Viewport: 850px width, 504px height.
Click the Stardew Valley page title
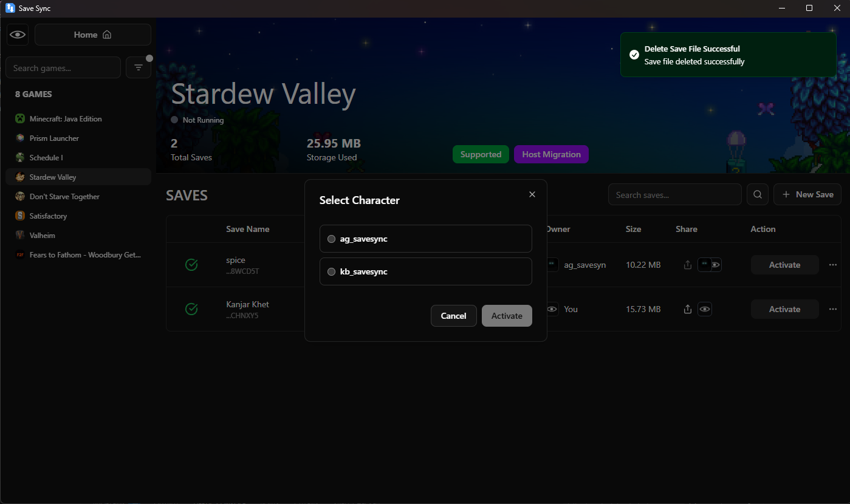(263, 94)
